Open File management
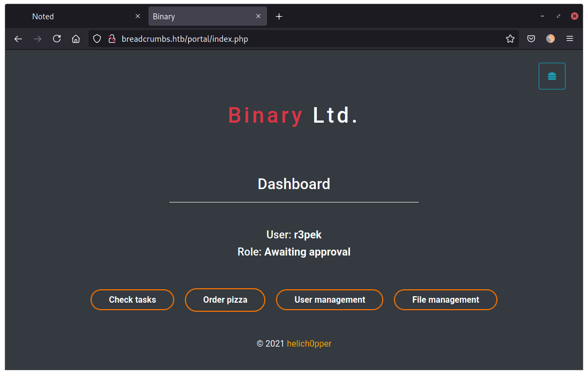The image size is (588, 375). point(445,300)
